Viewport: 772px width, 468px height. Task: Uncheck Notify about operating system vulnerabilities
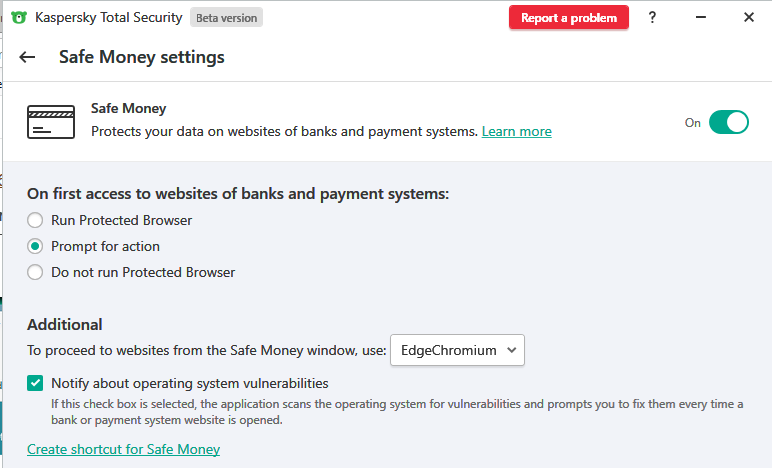pos(36,383)
